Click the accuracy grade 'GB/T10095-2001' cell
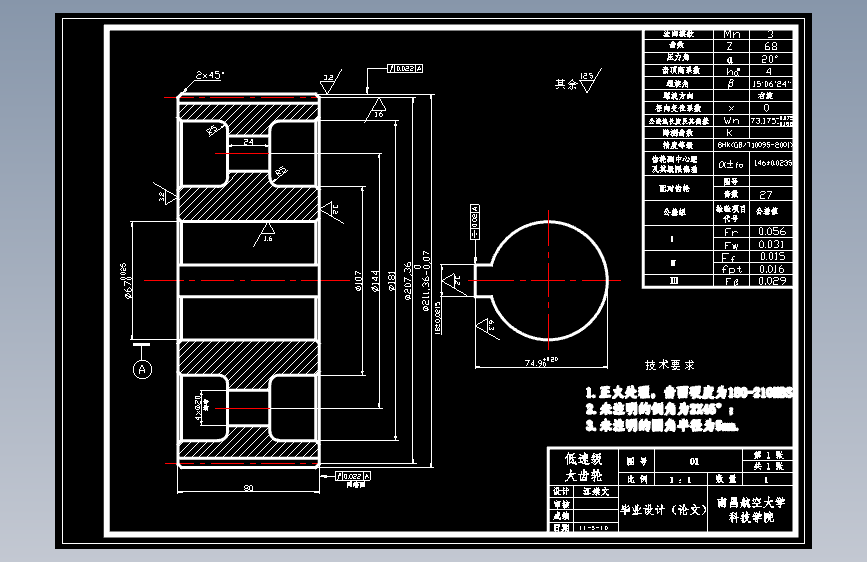The width and height of the screenshot is (867, 562). (x=754, y=145)
